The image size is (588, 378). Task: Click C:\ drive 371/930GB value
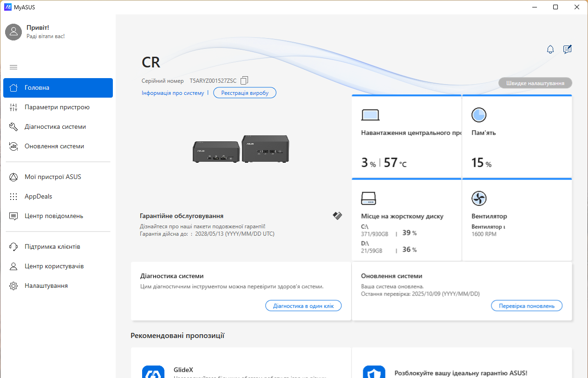374,234
